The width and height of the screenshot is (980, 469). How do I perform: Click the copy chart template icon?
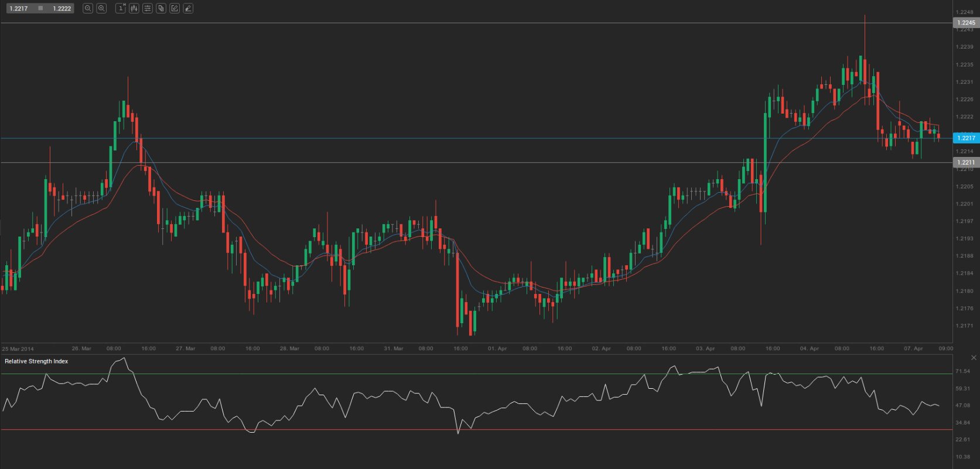click(x=161, y=8)
